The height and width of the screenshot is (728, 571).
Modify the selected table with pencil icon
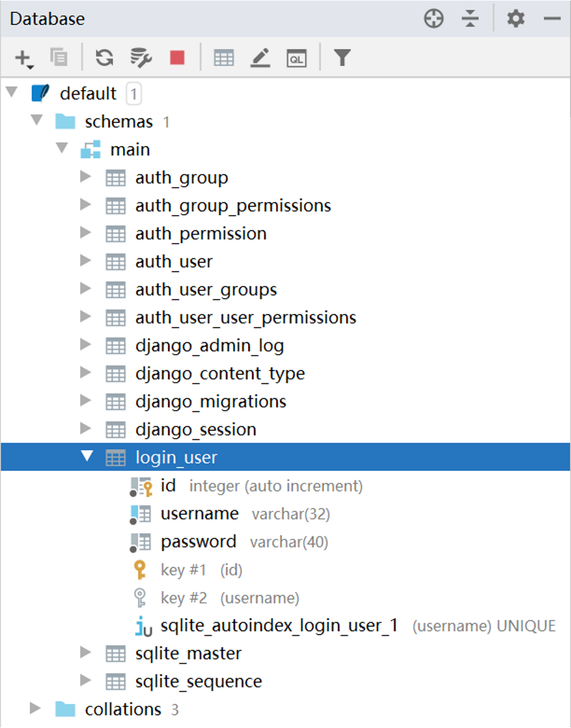tap(260, 57)
